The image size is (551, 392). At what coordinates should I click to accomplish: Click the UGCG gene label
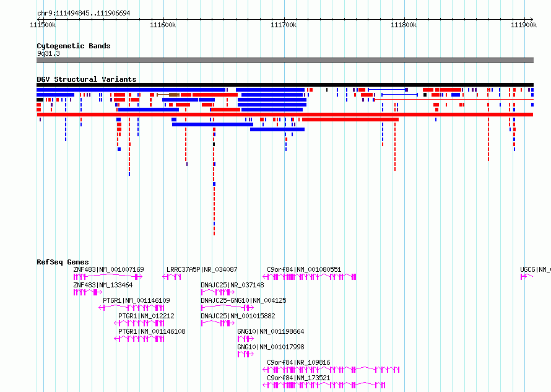535,269
